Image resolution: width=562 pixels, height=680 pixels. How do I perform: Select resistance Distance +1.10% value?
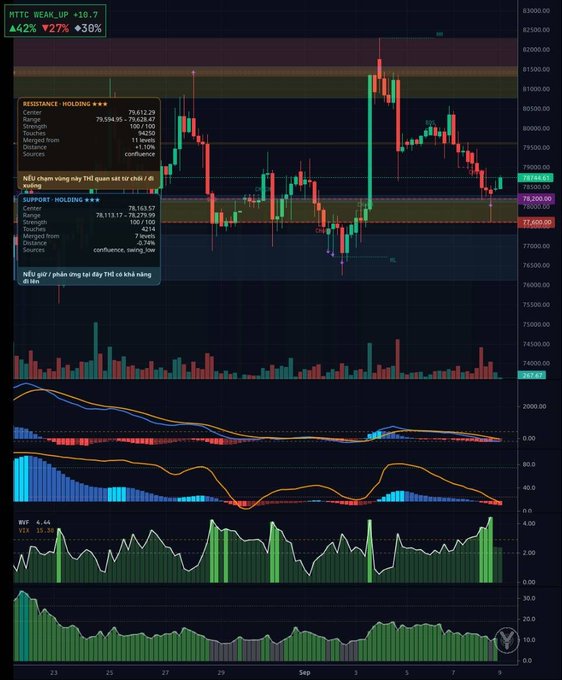point(145,147)
